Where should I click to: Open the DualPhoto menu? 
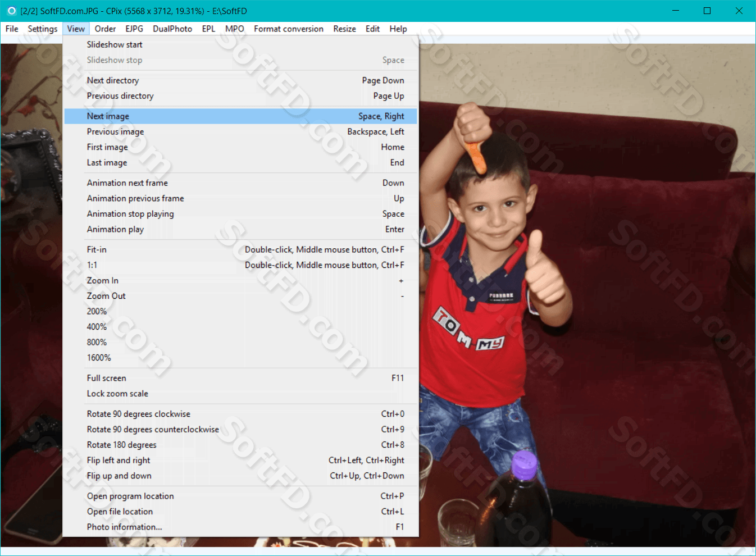coord(172,29)
